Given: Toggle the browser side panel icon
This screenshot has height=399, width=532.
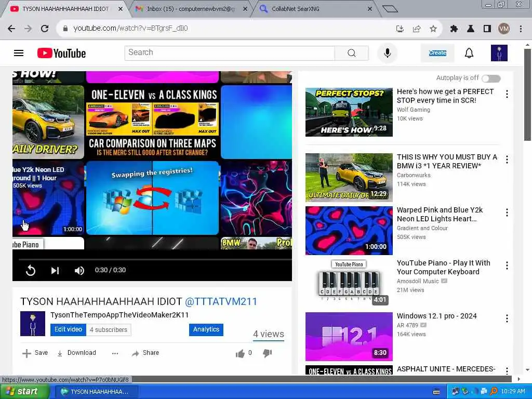Looking at the screenshot, I should pyautogui.click(x=487, y=29).
